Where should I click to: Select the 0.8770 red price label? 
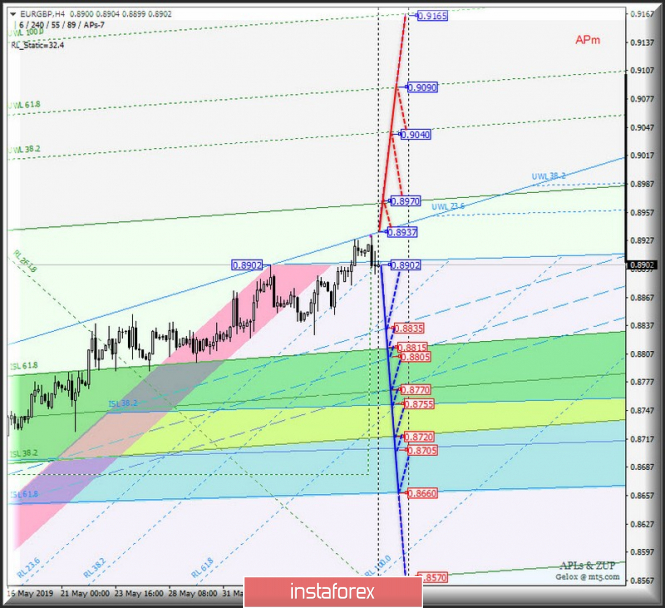click(x=416, y=390)
